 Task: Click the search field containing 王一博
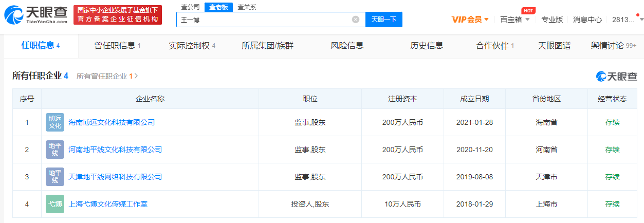tap(262, 20)
